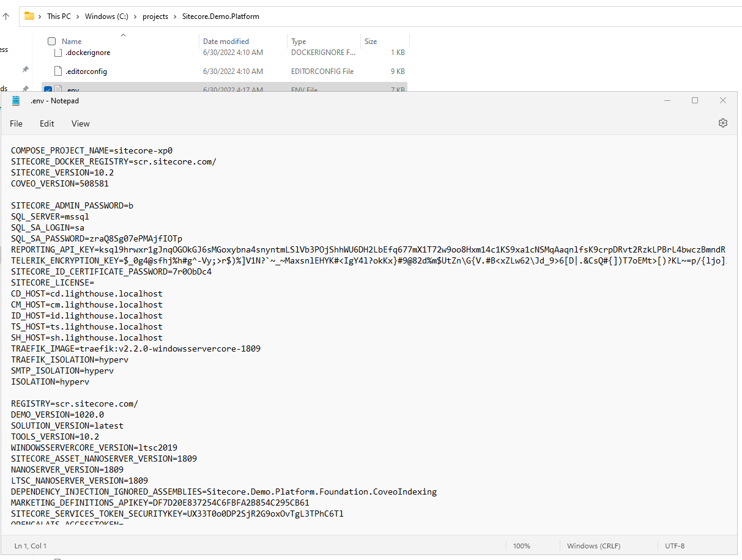Open the View menu in Notepad
The width and height of the screenshot is (742, 560).
pyautogui.click(x=80, y=123)
